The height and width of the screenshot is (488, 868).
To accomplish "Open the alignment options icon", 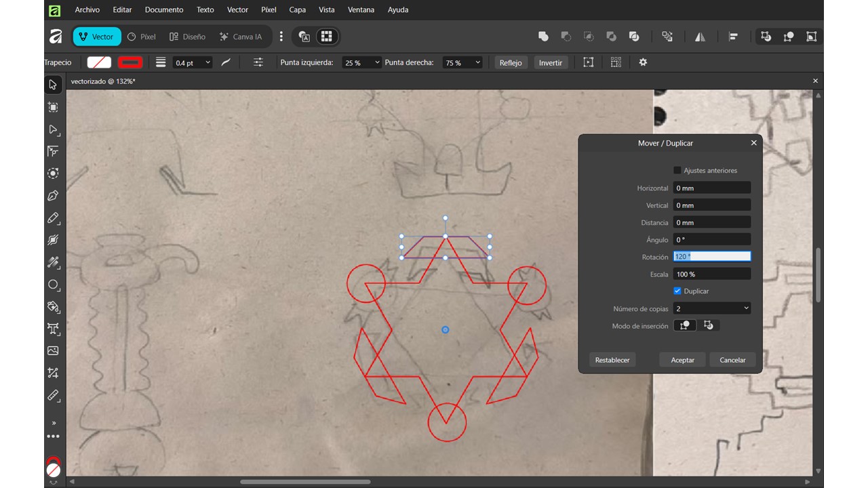I will 733,37.
